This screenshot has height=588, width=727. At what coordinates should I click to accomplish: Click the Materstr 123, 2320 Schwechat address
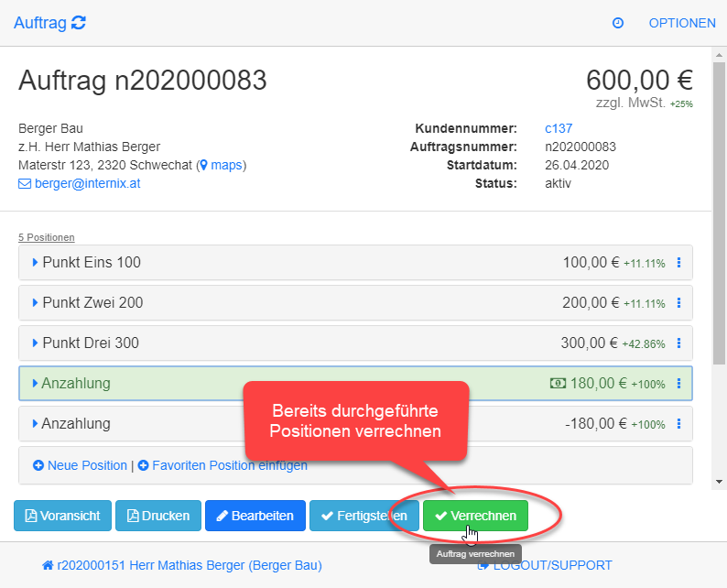[105, 165]
